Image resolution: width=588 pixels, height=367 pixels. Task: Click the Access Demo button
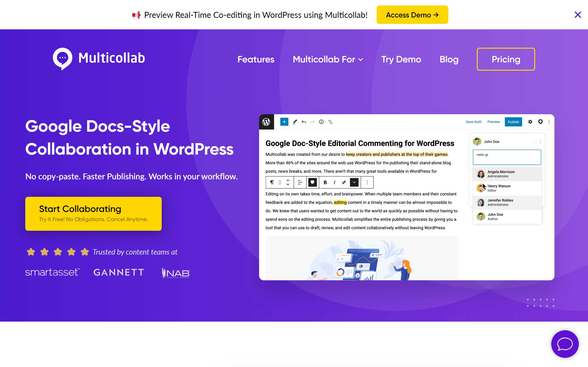pos(412,15)
